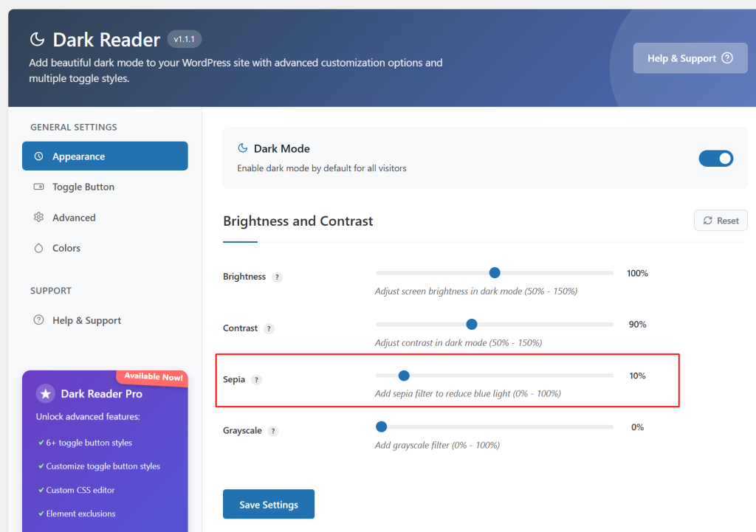Click the clock icon next to Appearance

[38, 156]
